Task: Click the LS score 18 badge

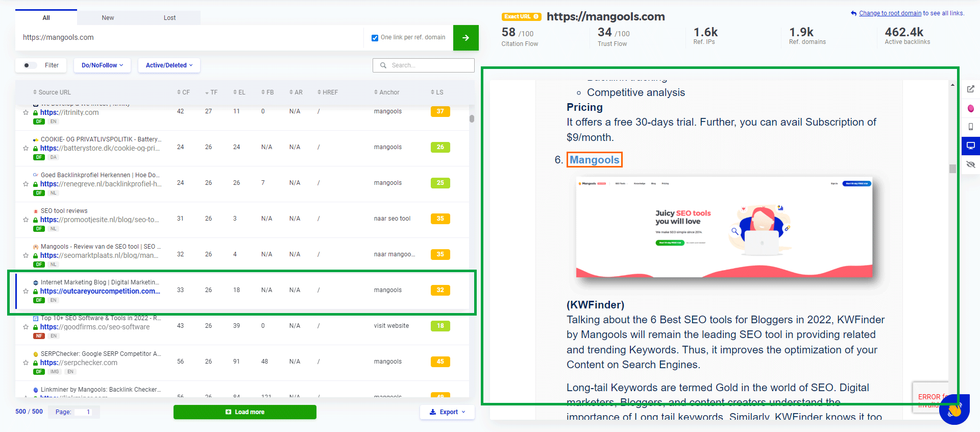Action: coord(440,326)
